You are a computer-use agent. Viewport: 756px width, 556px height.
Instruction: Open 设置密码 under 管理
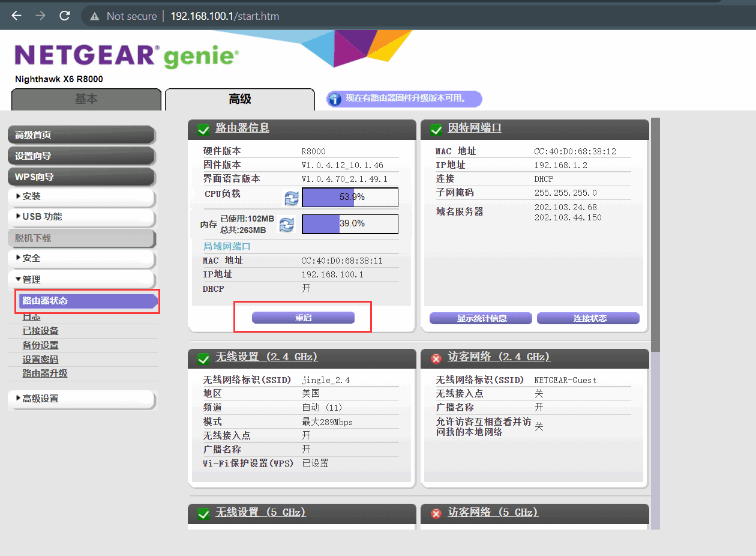[41, 359]
